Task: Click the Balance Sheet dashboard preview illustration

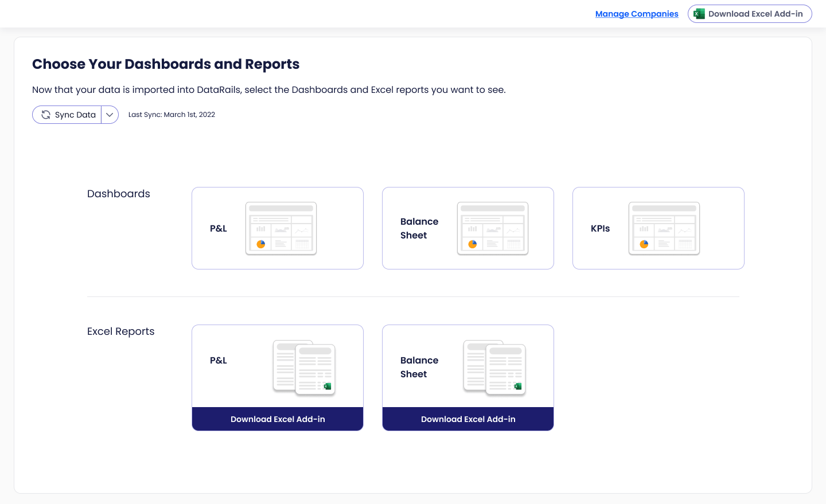Action: 492,228
